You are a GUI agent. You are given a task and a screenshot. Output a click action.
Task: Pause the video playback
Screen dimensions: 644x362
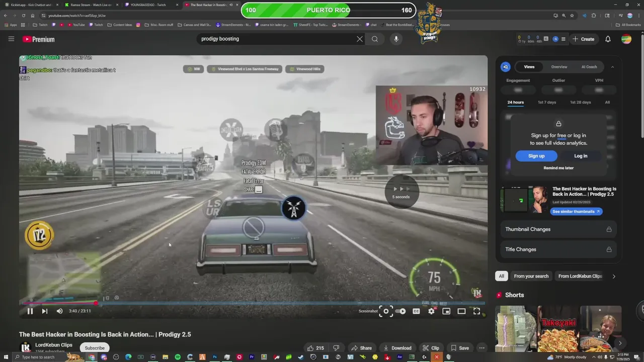pyautogui.click(x=30, y=311)
